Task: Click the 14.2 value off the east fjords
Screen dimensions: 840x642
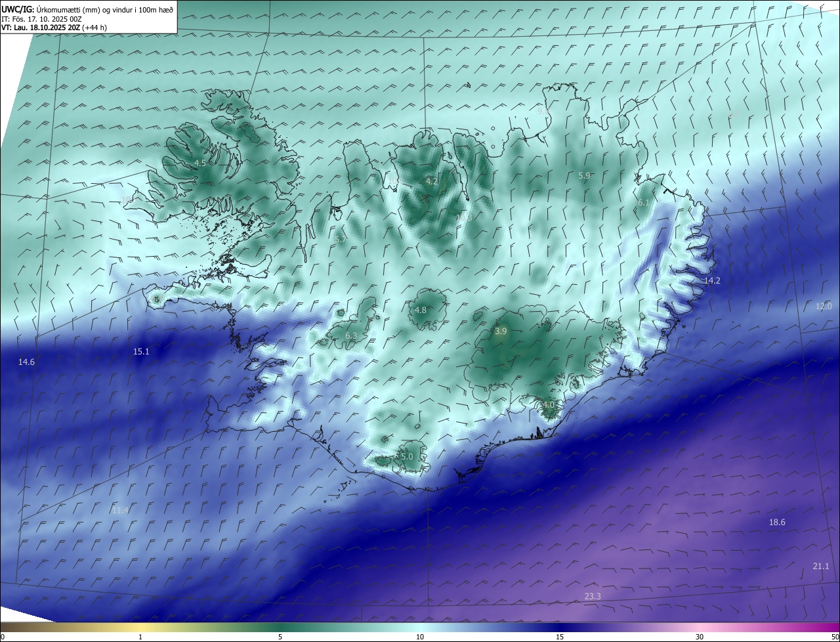Action: pos(712,280)
